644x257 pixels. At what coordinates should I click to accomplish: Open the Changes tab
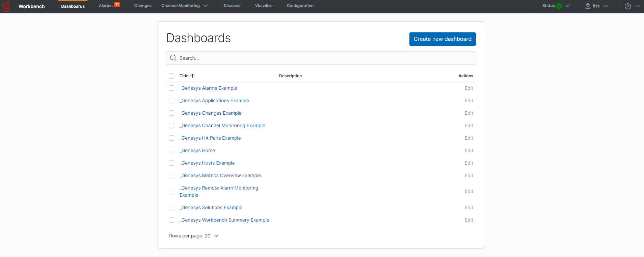pyautogui.click(x=143, y=6)
